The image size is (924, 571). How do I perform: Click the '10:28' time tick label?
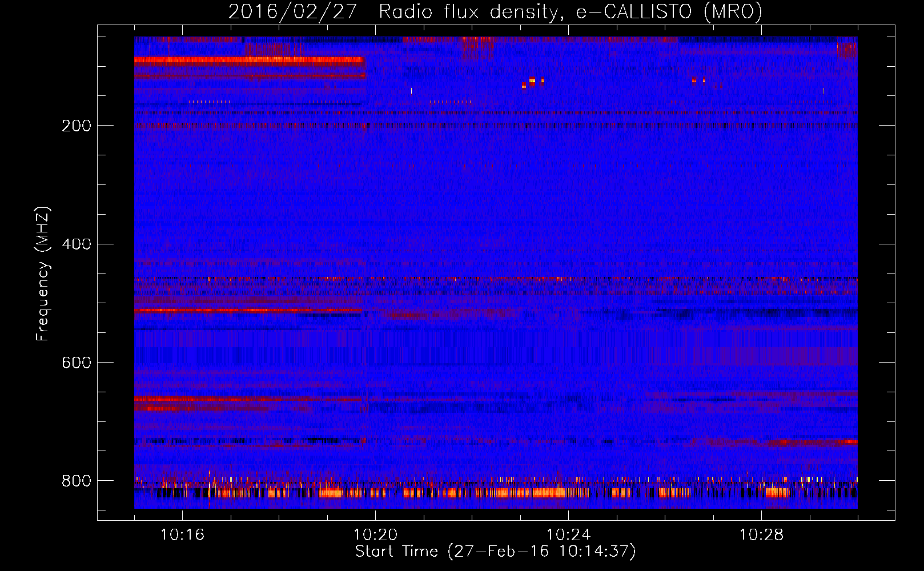(761, 535)
